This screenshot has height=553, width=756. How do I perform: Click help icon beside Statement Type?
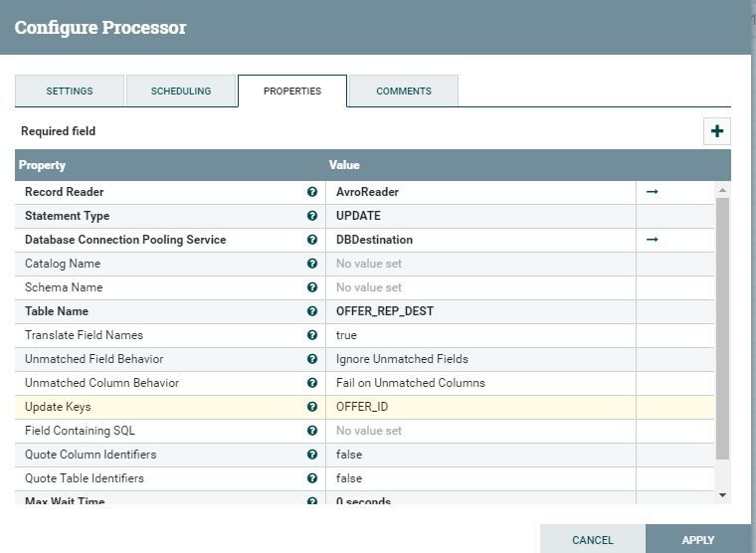pyautogui.click(x=312, y=216)
